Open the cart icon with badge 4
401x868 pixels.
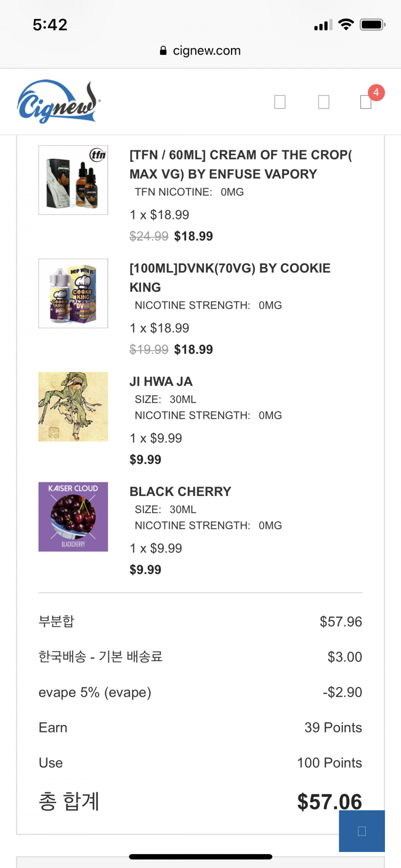[x=366, y=102]
